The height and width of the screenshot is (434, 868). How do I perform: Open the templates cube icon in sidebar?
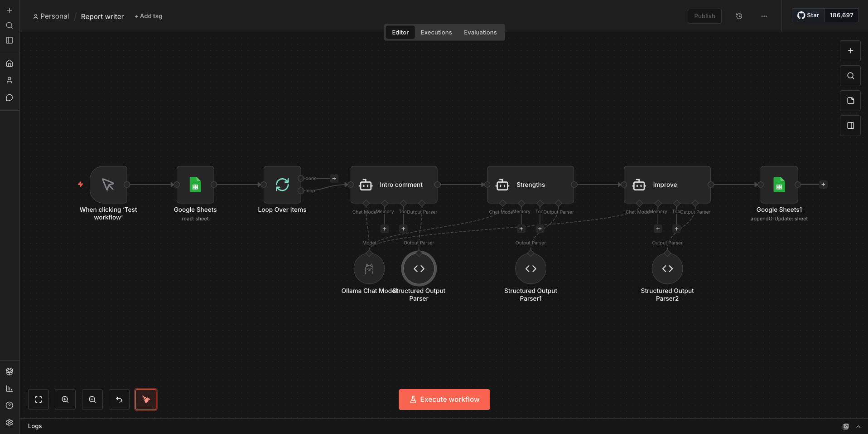click(10, 372)
